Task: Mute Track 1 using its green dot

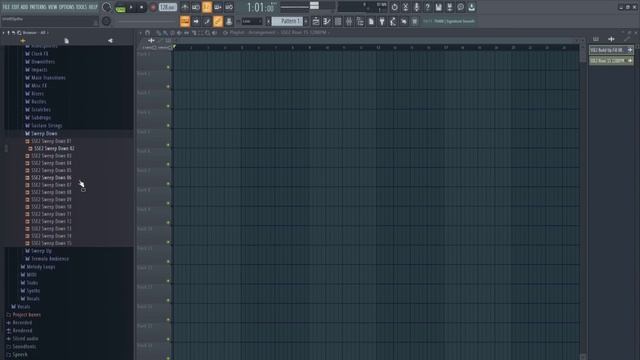Action: pyautogui.click(x=168, y=67)
